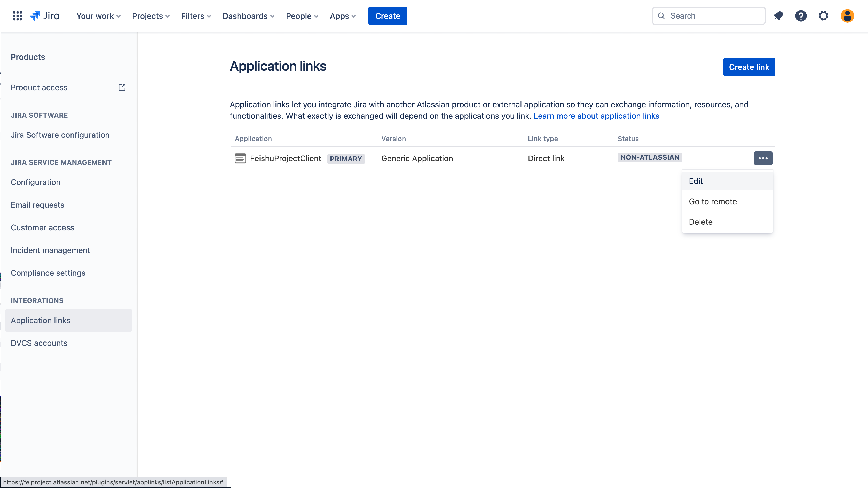Expand the People dropdown
868x488 pixels.
(x=302, y=16)
